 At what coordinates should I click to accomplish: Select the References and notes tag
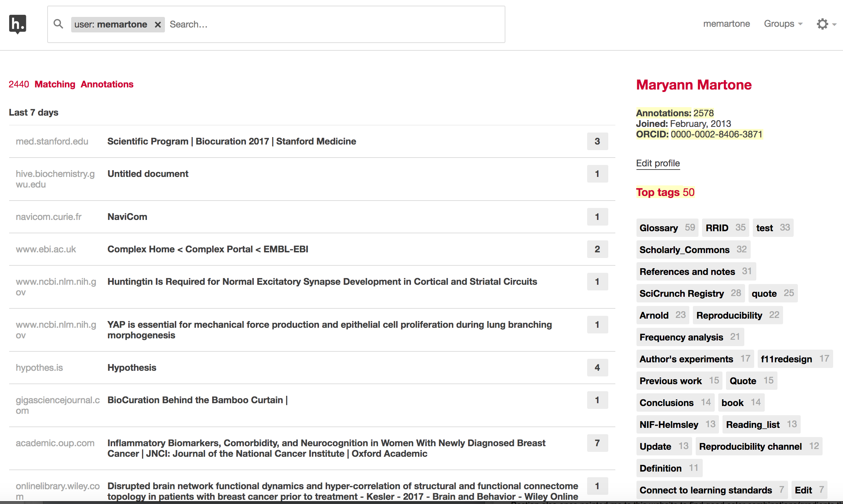[x=696, y=271]
